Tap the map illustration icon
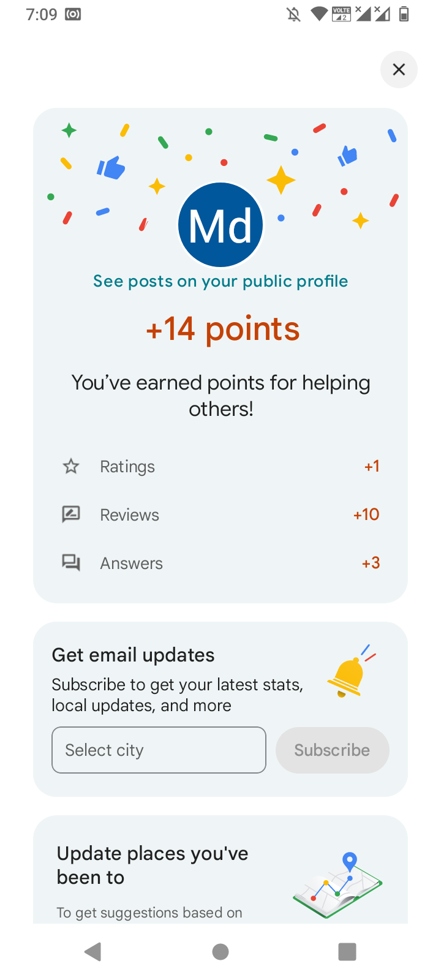This screenshot has width=441, height=980. coord(338,886)
